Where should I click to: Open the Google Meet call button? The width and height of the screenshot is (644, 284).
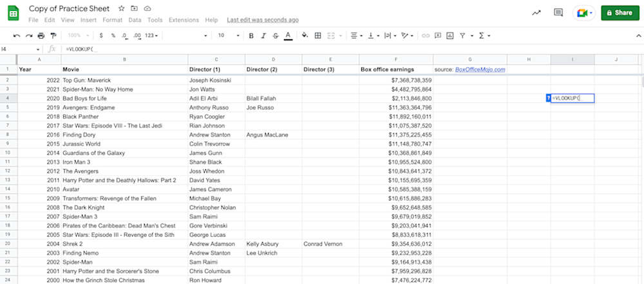click(x=584, y=13)
